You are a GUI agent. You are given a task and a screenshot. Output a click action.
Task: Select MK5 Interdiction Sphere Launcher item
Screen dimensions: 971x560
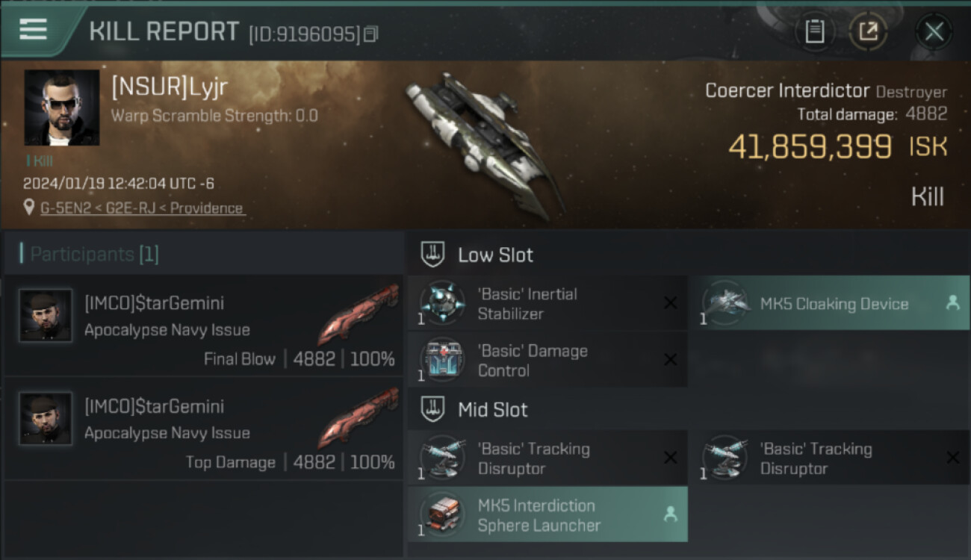547,514
